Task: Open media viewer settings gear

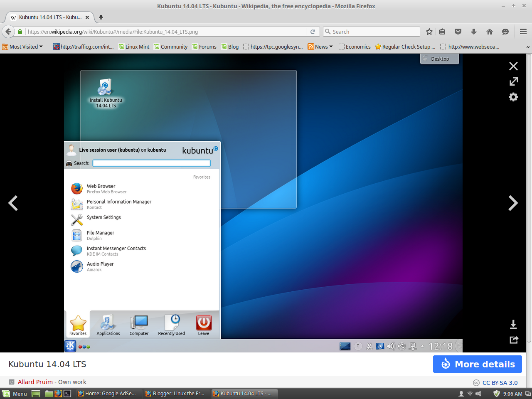Action: (514, 97)
